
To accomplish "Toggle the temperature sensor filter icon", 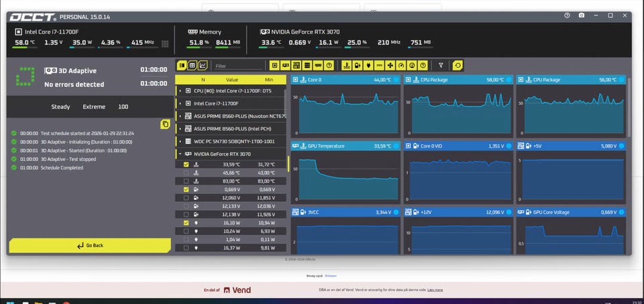I will [347, 65].
